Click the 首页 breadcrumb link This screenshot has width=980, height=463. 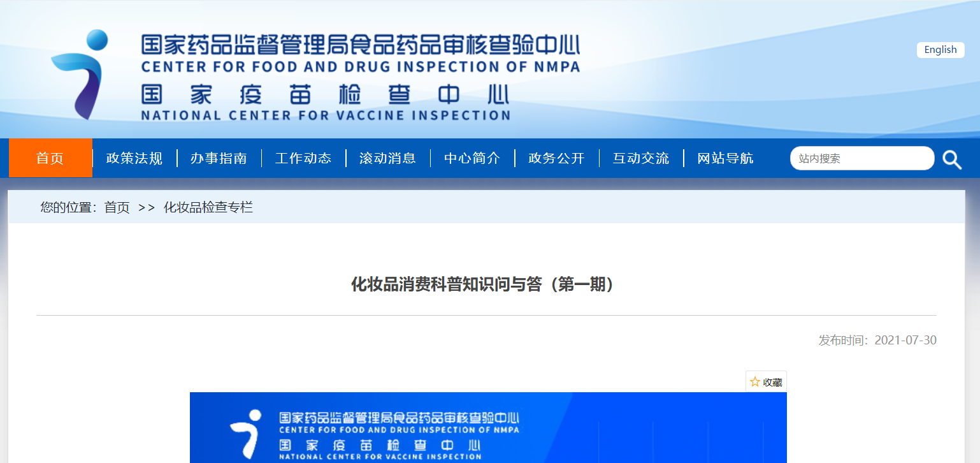coord(117,207)
